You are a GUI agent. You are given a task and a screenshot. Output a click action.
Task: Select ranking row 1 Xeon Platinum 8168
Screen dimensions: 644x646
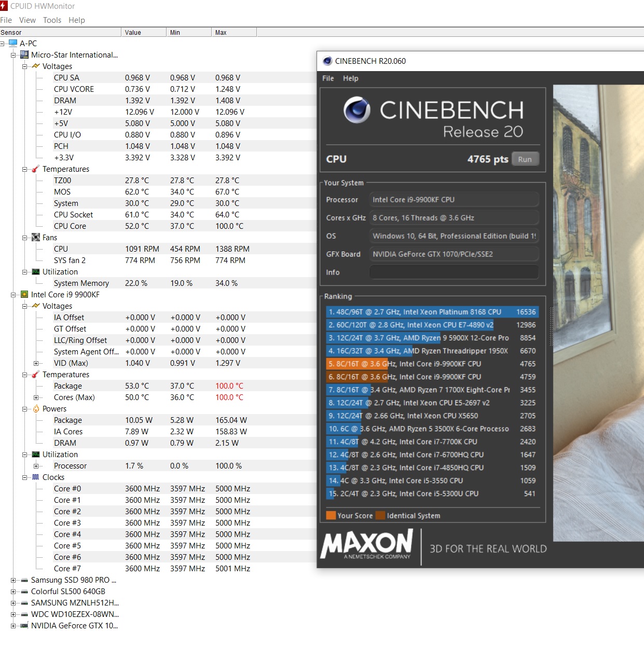(x=432, y=312)
